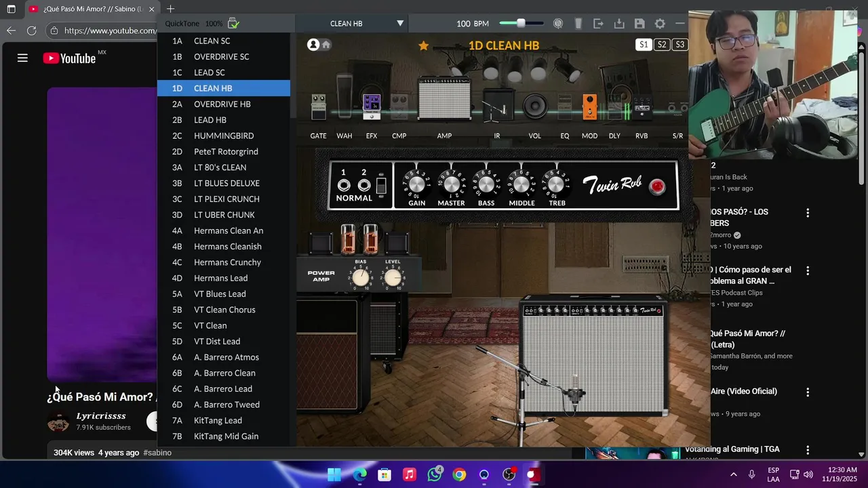The width and height of the screenshot is (868, 488).
Task: Save preset with the floppy disk icon
Action: (639, 24)
